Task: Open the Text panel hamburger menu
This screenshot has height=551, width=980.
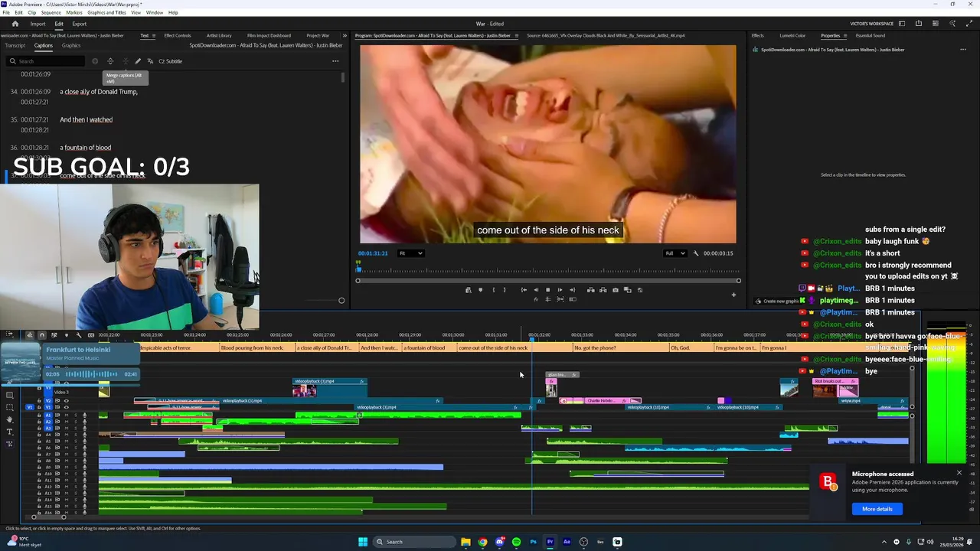Action: pyautogui.click(x=154, y=35)
